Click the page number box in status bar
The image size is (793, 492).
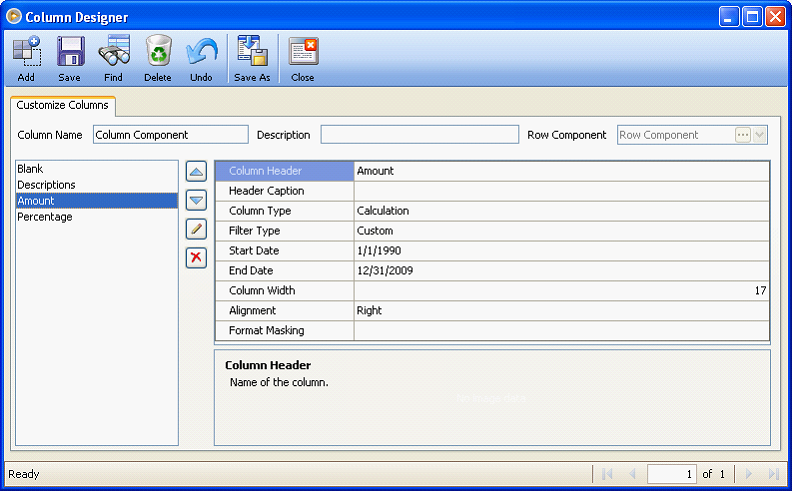(672, 474)
